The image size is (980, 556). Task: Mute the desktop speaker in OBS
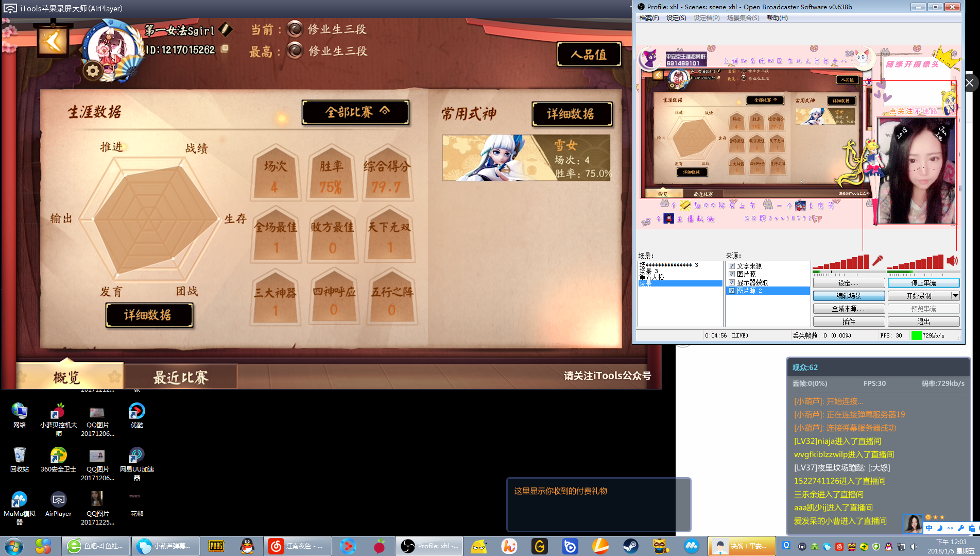click(x=952, y=261)
